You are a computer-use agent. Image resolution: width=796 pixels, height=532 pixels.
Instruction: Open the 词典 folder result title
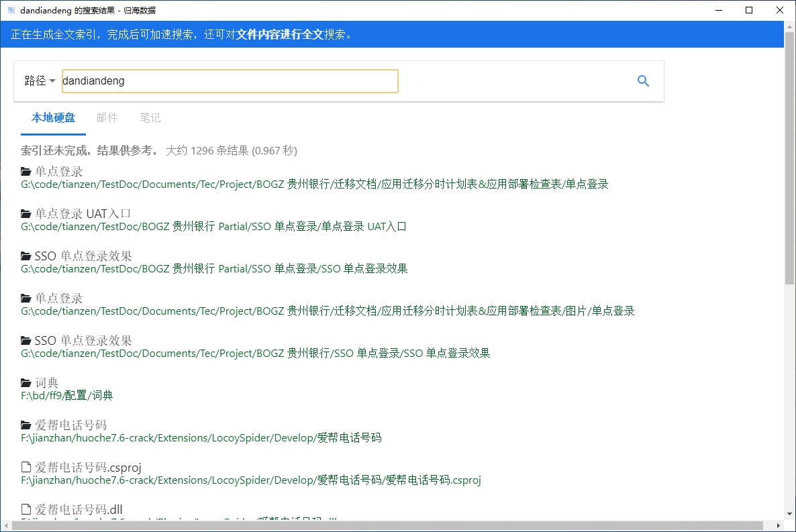(x=47, y=383)
